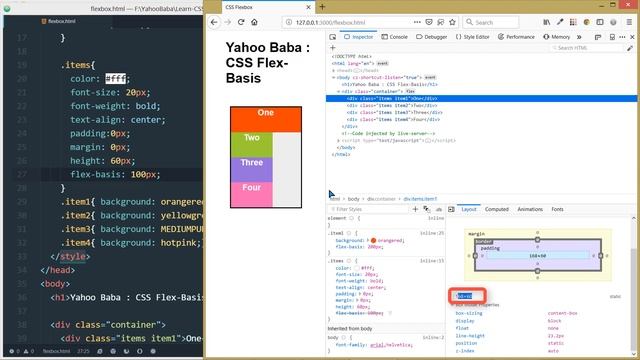Image resolution: width=640 pixels, height=360 pixels.
Task: Click the eyedropper icon beside Search HTML
Action: (630, 48)
